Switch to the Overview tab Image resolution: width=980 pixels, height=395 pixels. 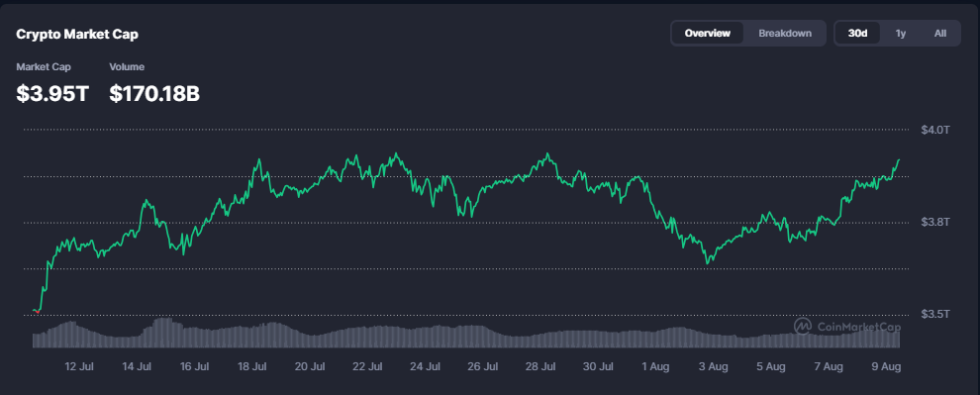[708, 33]
